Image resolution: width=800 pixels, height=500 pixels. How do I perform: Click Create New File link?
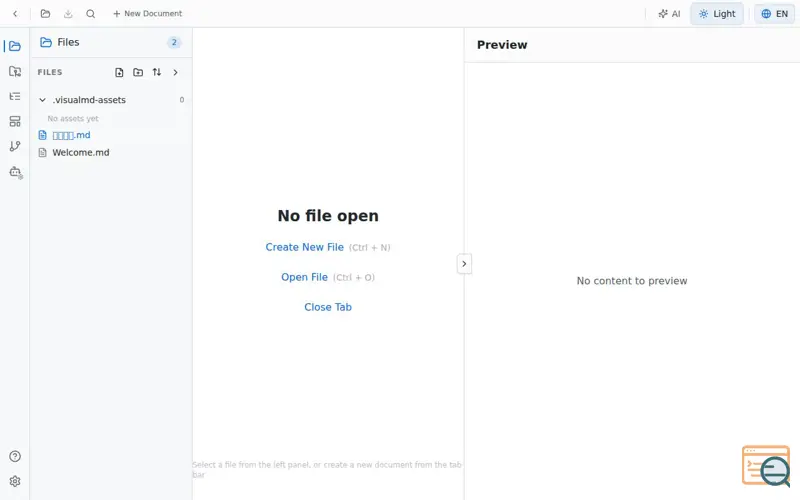[305, 247]
